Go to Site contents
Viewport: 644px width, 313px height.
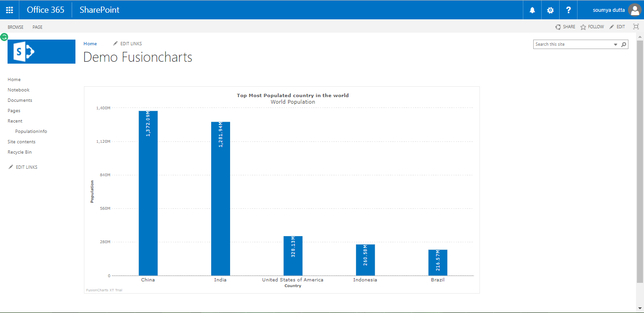[x=21, y=142]
